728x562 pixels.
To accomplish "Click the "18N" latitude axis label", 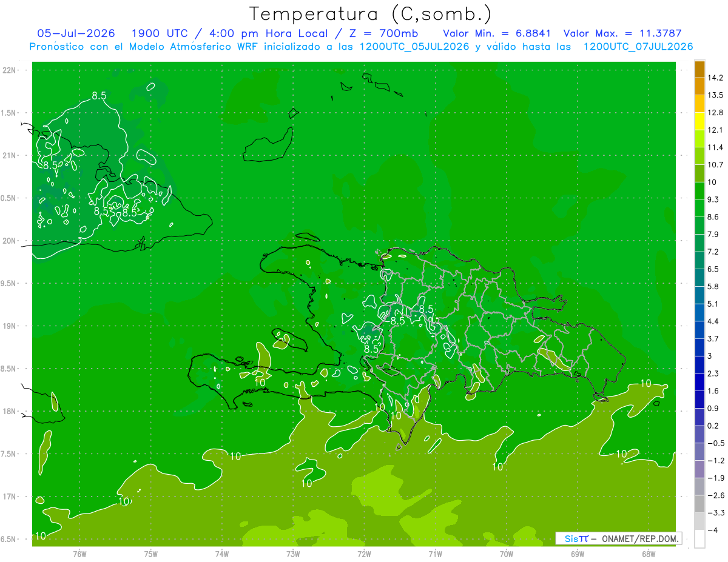I will [9, 412].
